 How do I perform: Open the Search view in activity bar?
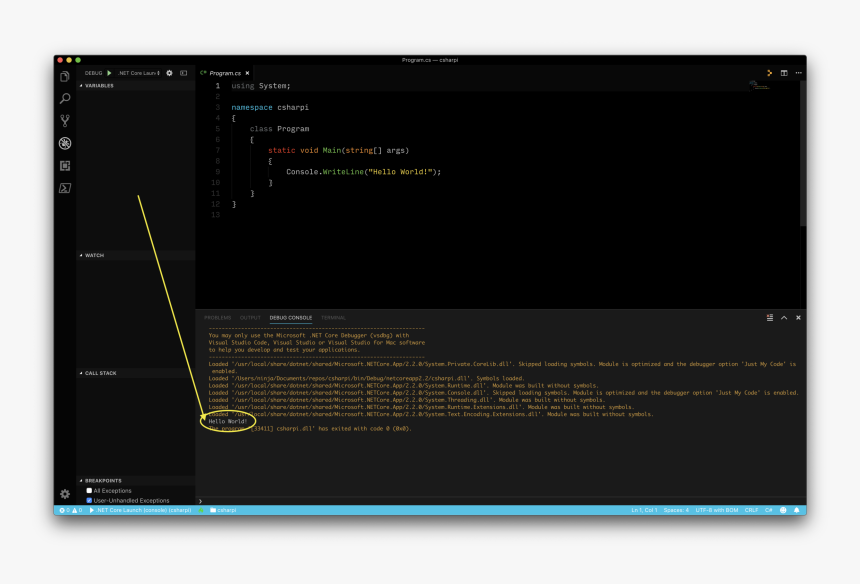click(x=65, y=99)
